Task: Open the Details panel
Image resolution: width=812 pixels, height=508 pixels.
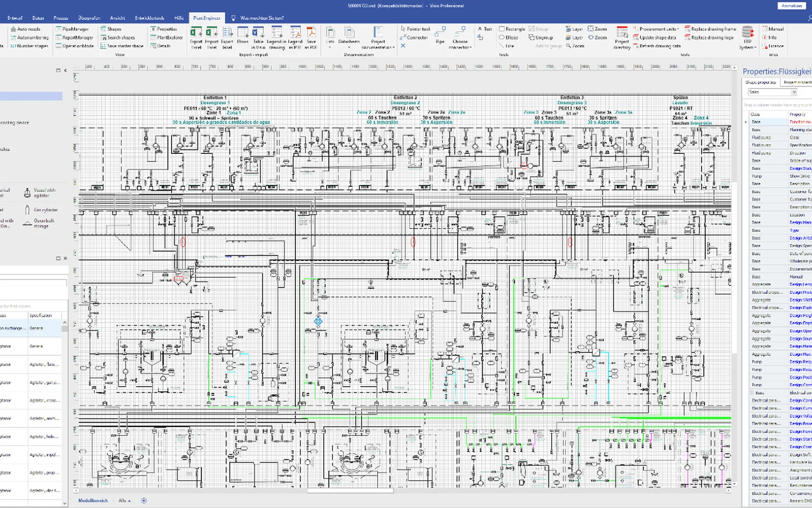Action: click(x=160, y=46)
